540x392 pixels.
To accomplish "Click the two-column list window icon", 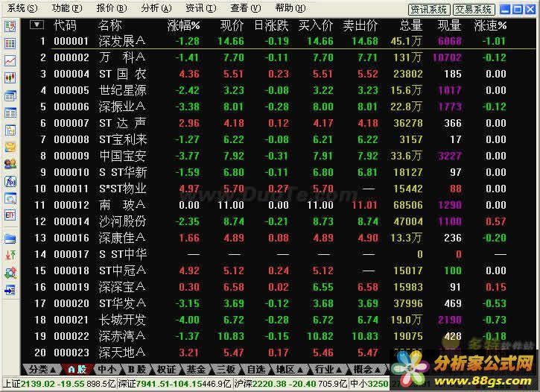I will (x=10, y=113).
